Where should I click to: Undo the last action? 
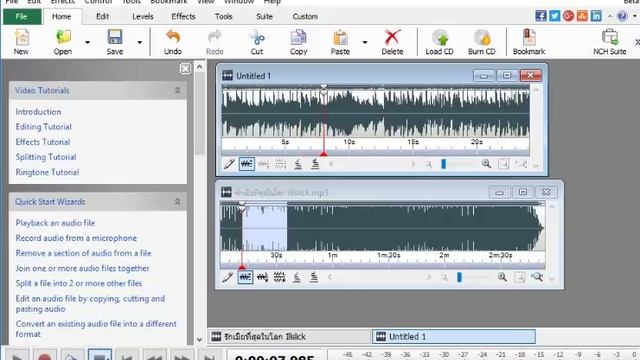point(173,42)
